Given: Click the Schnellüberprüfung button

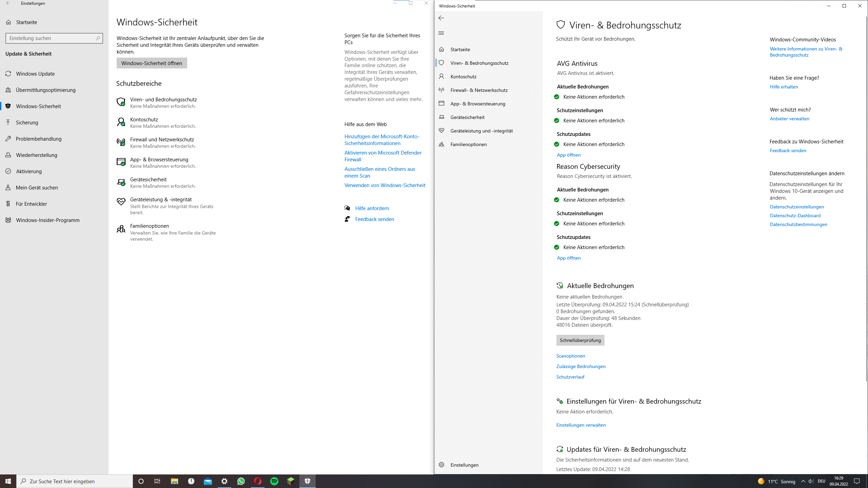Looking at the screenshot, I should click(x=580, y=340).
